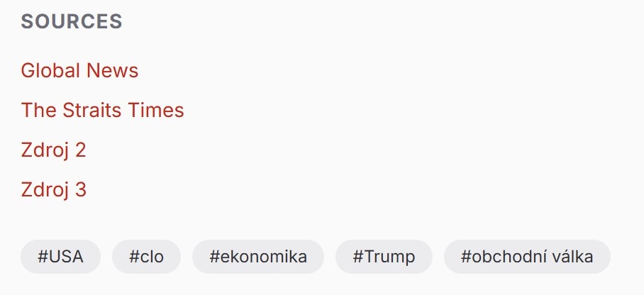The width and height of the screenshot is (644, 295).
Task: Follow the Zdroj 3 source link
Action: 53,190
